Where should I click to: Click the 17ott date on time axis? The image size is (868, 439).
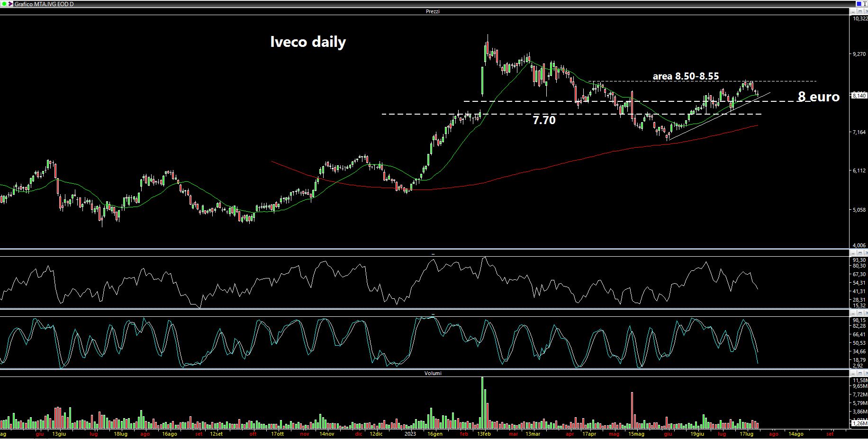[278, 434]
